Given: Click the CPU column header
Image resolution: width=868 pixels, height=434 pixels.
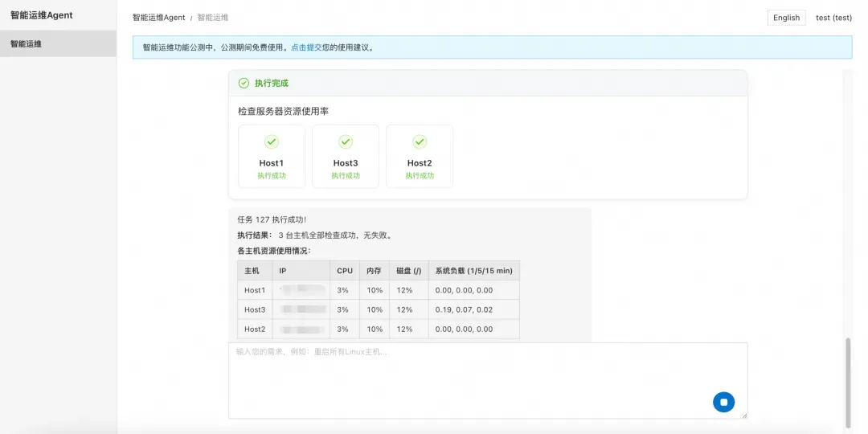Looking at the screenshot, I should pos(344,271).
